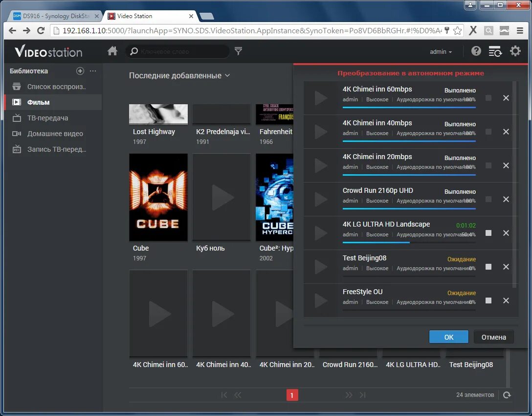532x416 pixels.
Task: Open Список воспроиз.. playlist section
Action: (53, 87)
